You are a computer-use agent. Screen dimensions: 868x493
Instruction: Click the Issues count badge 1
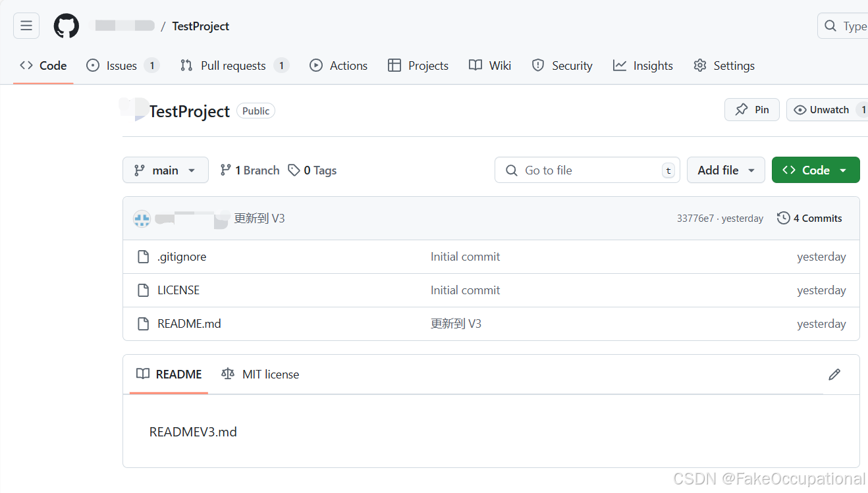coord(151,65)
